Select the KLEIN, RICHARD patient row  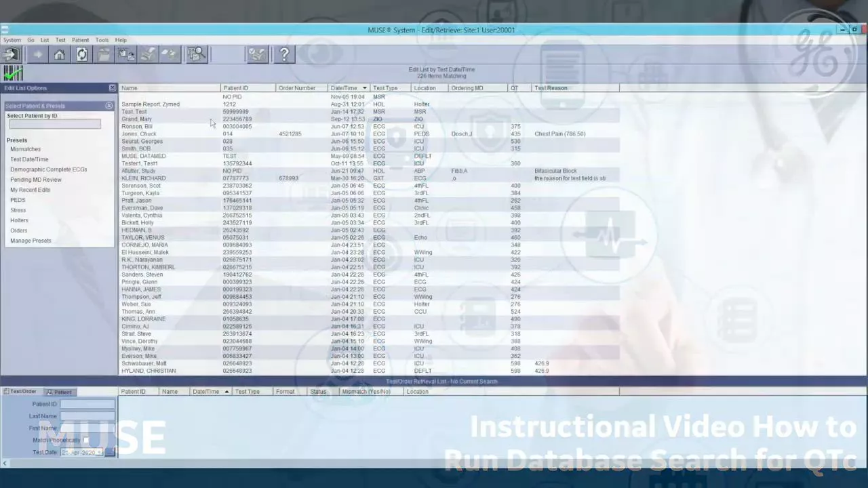coord(369,178)
